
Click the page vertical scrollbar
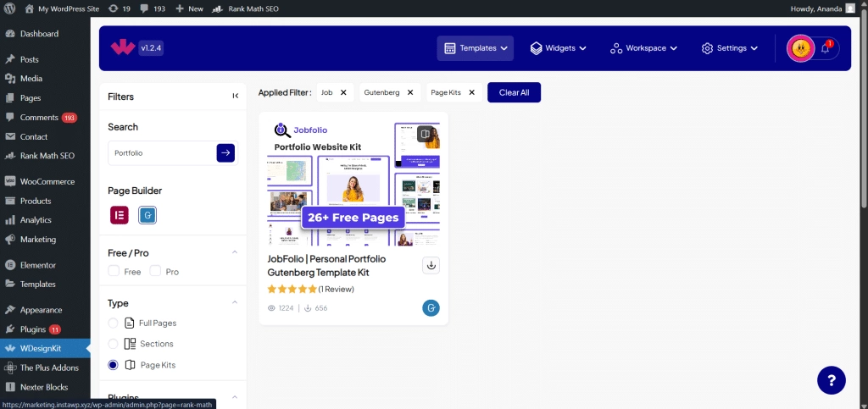click(x=865, y=111)
